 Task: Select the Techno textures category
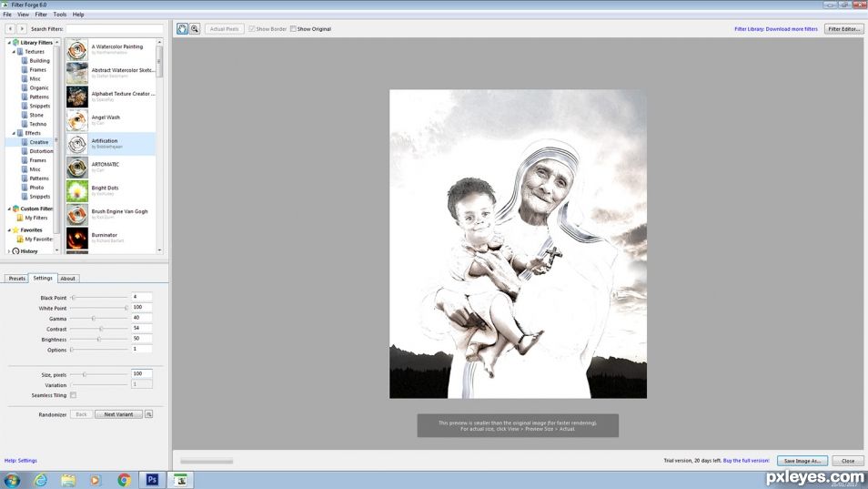coord(37,124)
